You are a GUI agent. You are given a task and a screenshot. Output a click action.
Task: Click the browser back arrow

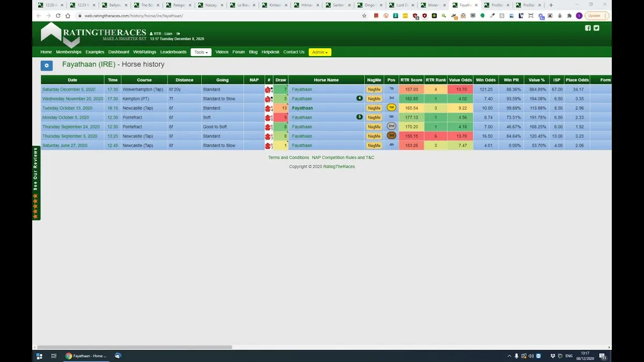39,16
